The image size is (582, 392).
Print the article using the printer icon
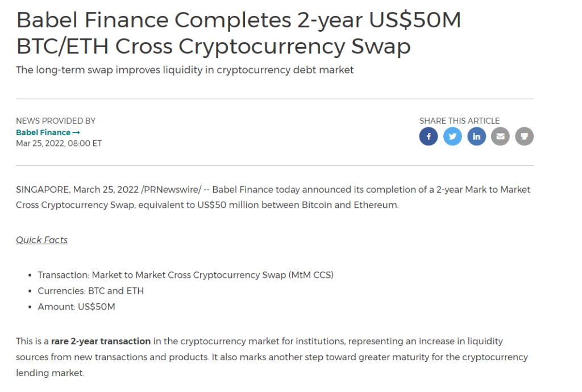pos(525,136)
